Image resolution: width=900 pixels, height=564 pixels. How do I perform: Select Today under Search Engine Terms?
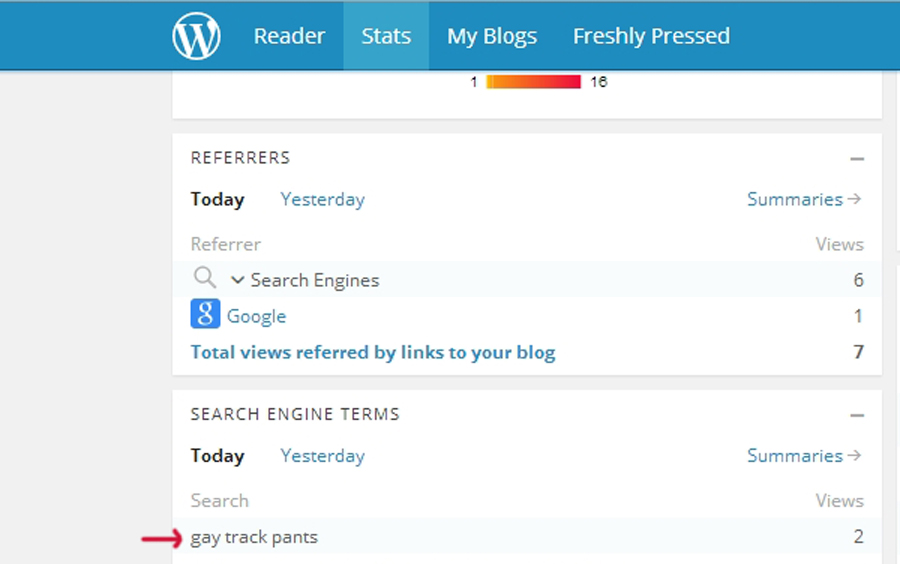(217, 455)
